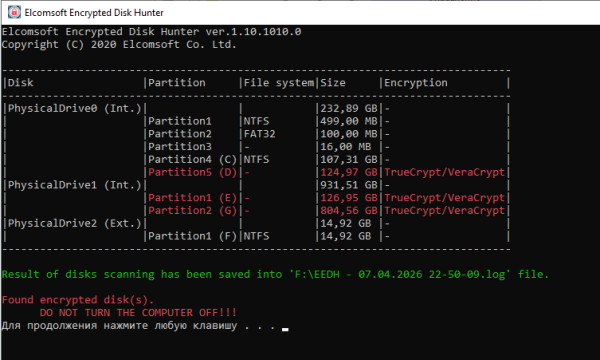Click the red 'Found encrypted disk(s).' message

(78, 300)
